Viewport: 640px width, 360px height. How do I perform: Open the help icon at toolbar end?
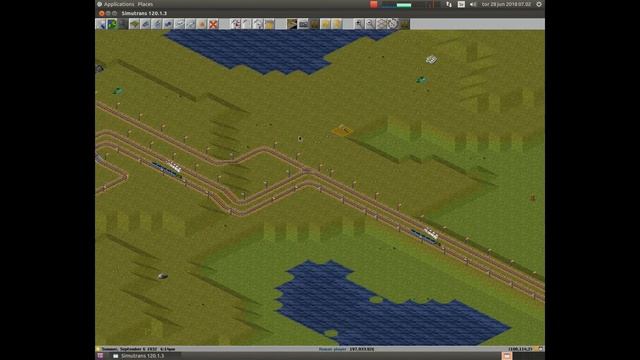pyautogui.click(x=404, y=24)
